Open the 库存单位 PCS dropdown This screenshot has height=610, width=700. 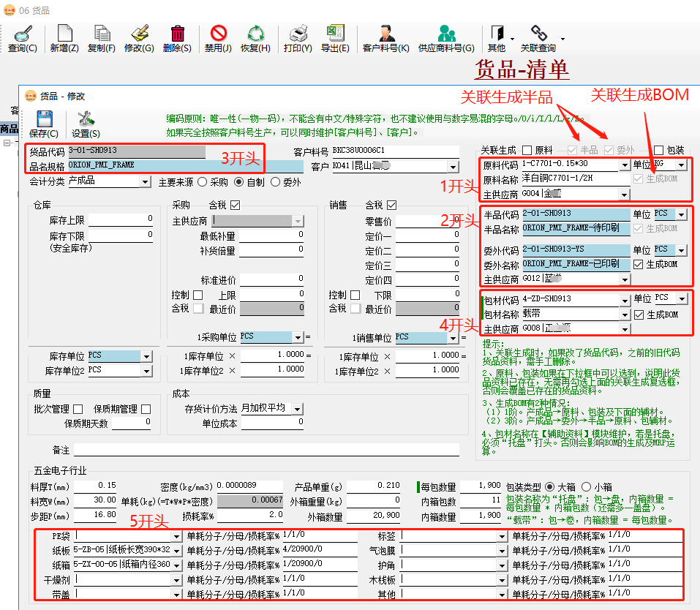click(146, 356)
